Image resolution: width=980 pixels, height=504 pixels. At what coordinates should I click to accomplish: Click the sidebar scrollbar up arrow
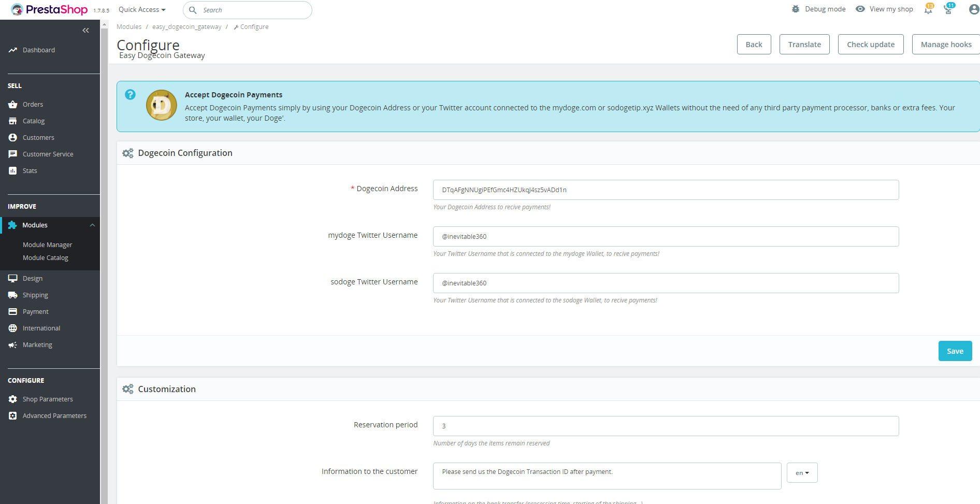pos(105,24)
